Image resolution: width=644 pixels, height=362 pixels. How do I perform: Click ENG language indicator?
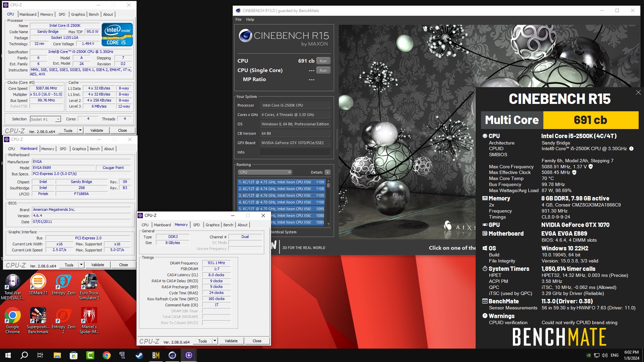[x=614, y=355]
